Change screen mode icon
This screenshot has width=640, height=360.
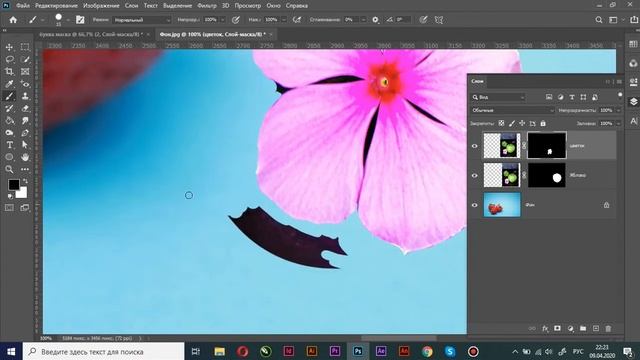point(25,208)
